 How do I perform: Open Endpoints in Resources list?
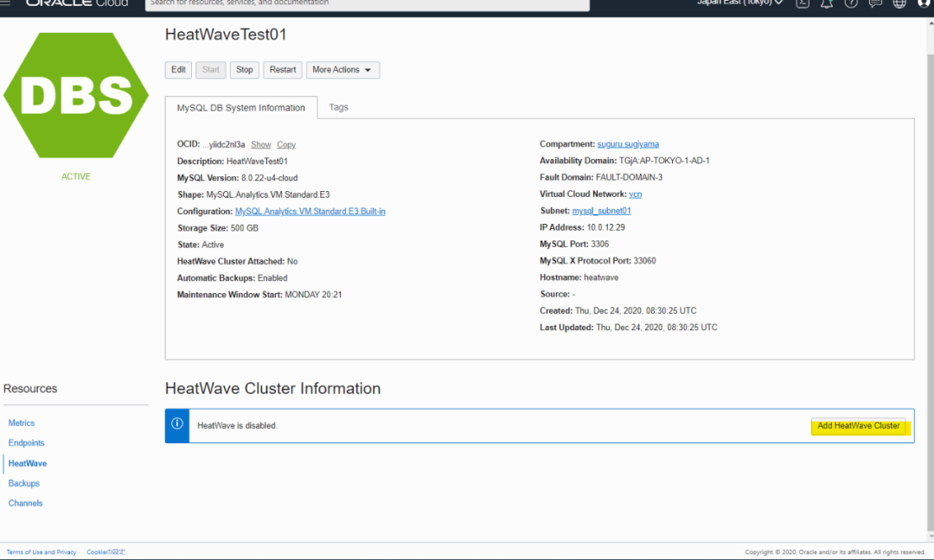coord(26,442)
